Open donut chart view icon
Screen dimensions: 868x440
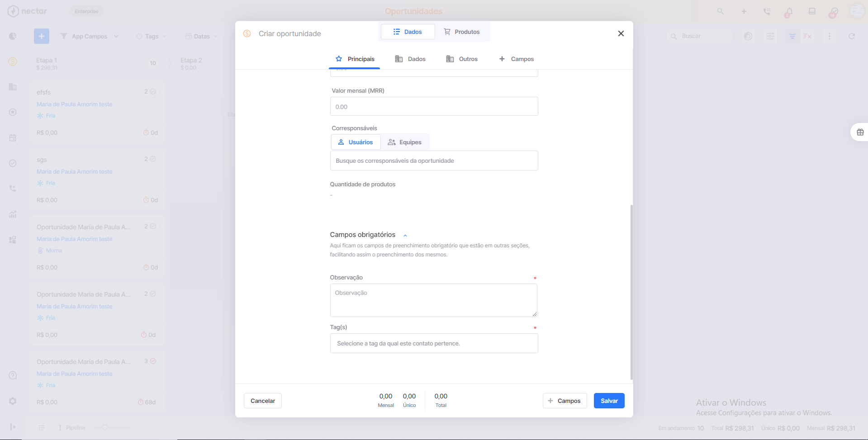(x=748, y=36)
